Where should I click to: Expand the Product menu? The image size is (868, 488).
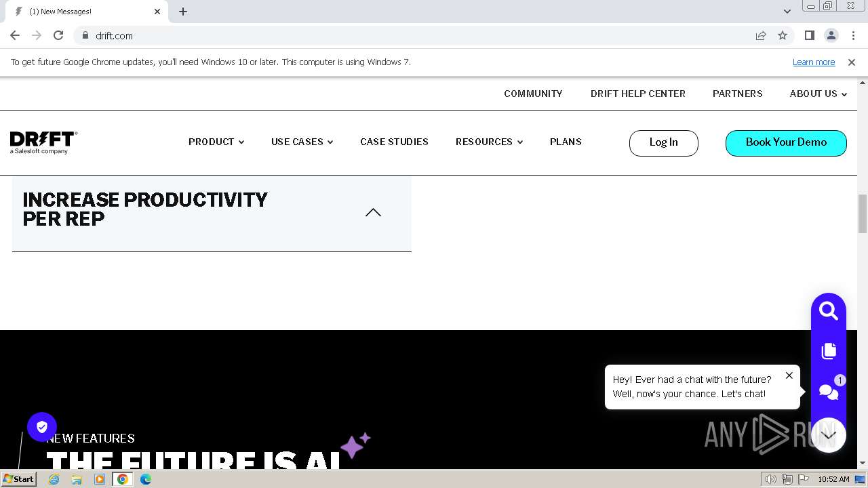(x=216, y=142)
